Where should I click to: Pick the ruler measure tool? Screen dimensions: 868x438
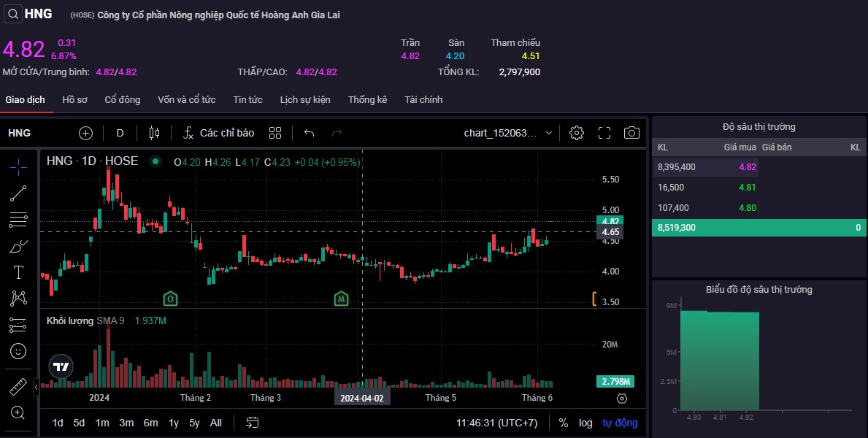(x=18, y=386)
